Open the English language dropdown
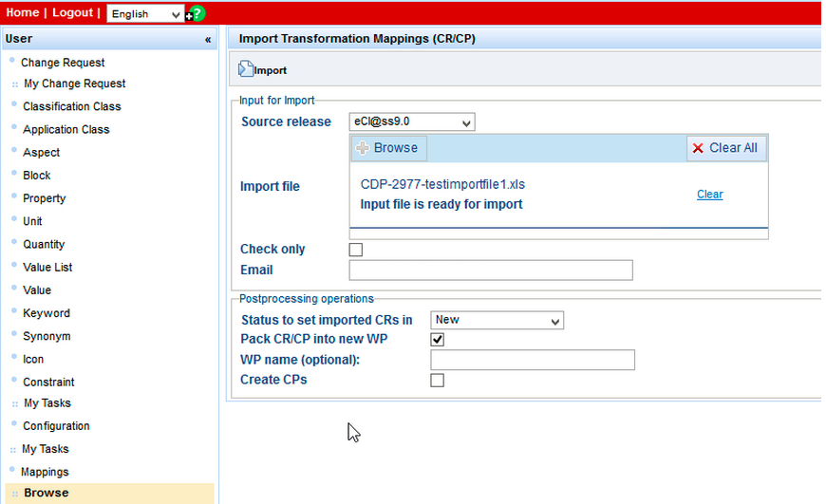 point(145,14)
